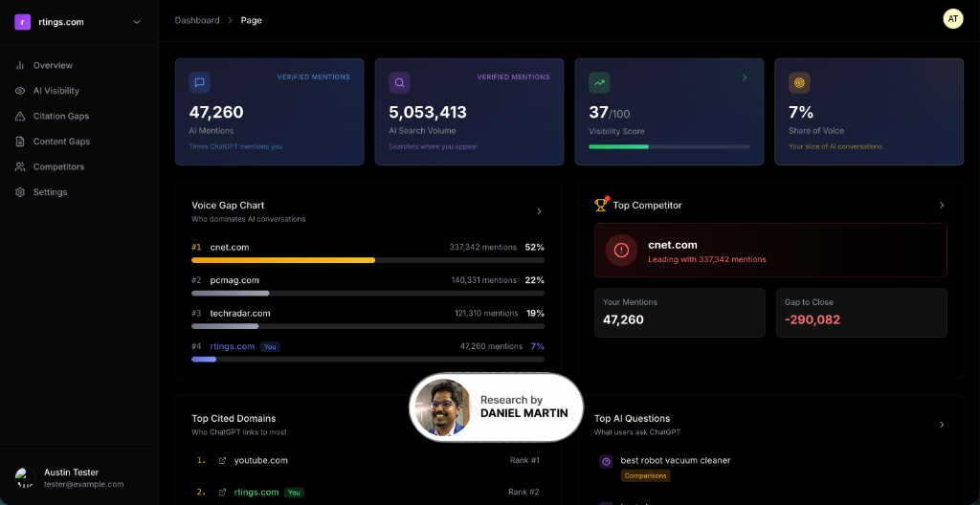Click the AI Search Volume magnifier icon
980x505 pixels.
(x=399, y=82)
